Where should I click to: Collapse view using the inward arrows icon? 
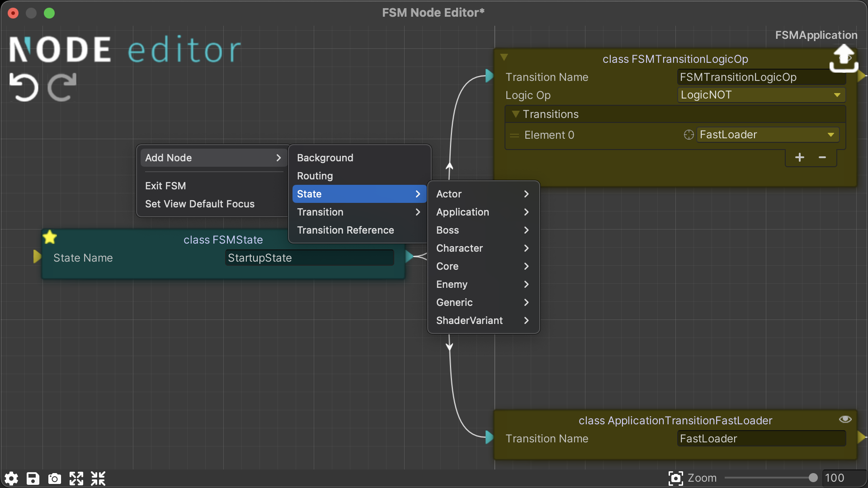(x=97, y=478)
